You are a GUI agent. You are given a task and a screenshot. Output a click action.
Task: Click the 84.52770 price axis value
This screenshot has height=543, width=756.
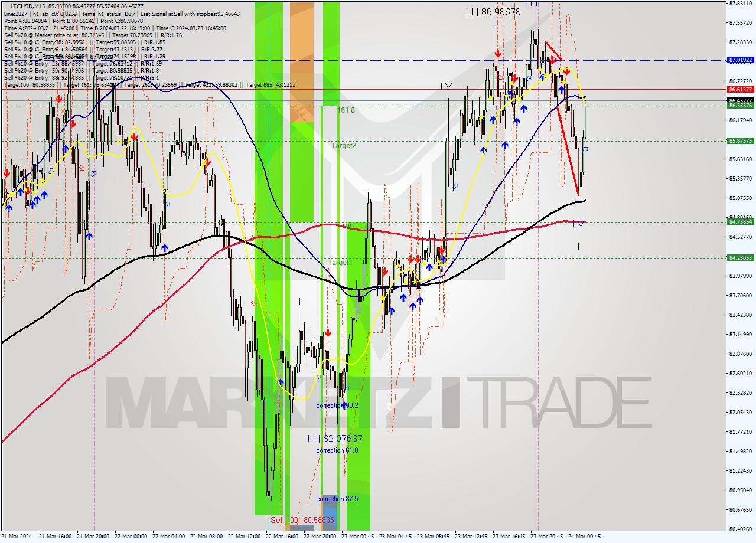click(x=741, y=237)
